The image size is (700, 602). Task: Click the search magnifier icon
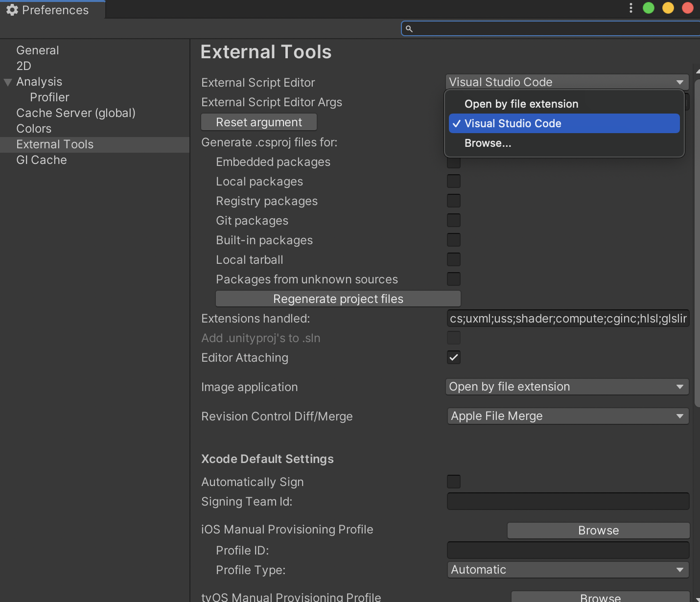(x=409, y=29)
